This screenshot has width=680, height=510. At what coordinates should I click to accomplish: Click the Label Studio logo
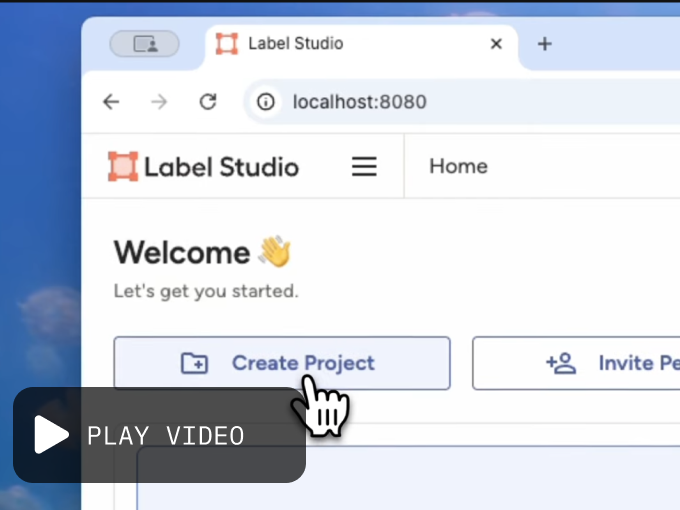click(x=203, y=166)
